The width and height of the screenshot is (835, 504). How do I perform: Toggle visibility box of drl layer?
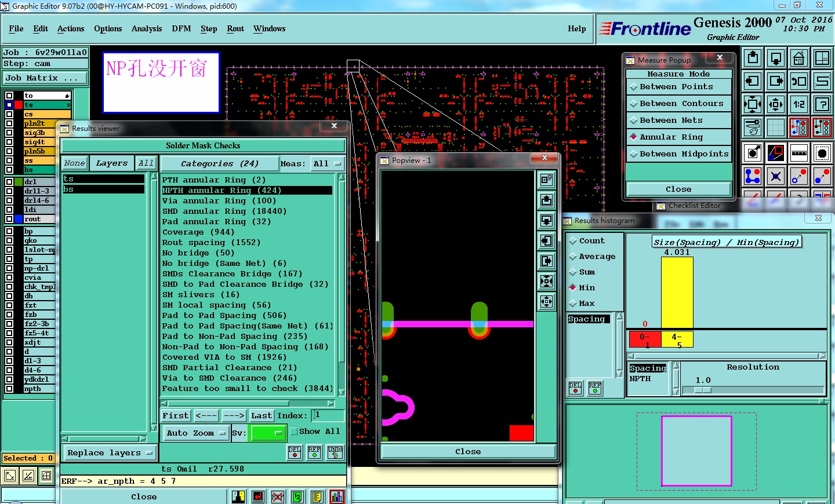coord(9,182)
